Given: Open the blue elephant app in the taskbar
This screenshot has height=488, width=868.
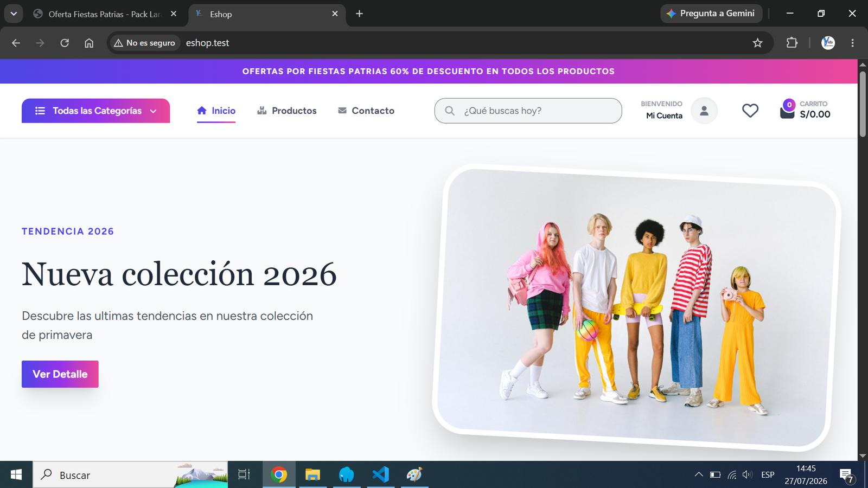Looking at the screenshot, I should click(x=346, y=474).
